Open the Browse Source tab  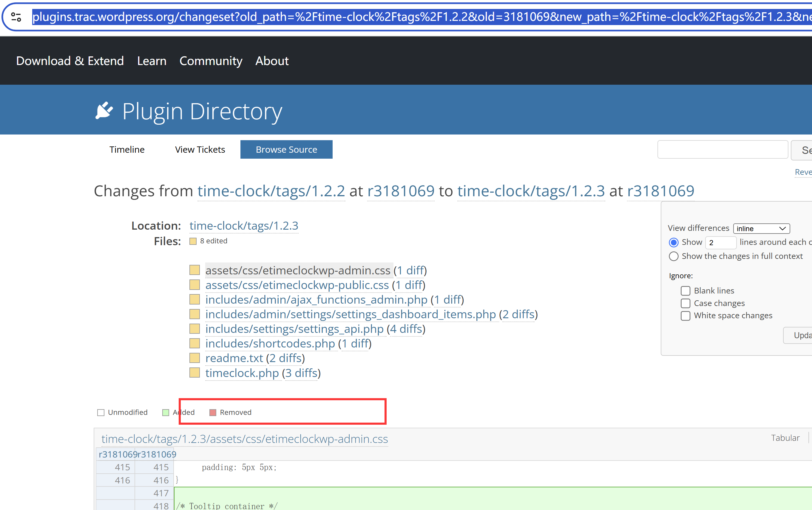[x=286, y=149]
